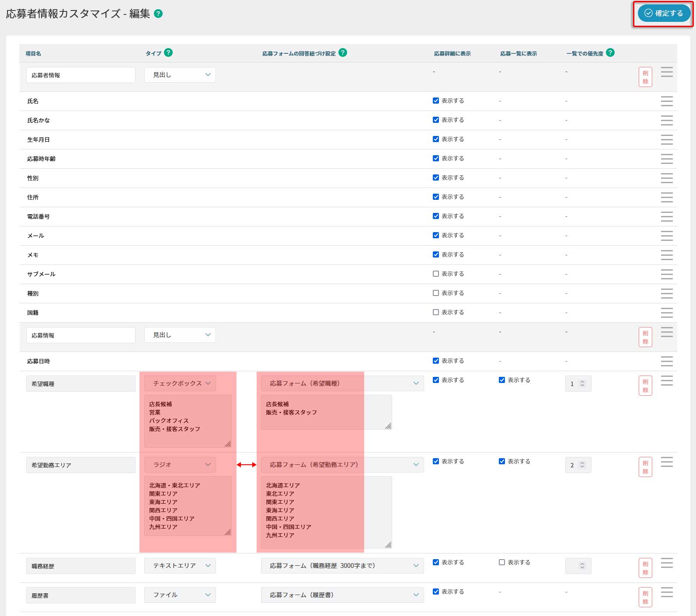Click drag handle on the 国籍 row

point(666,313)
